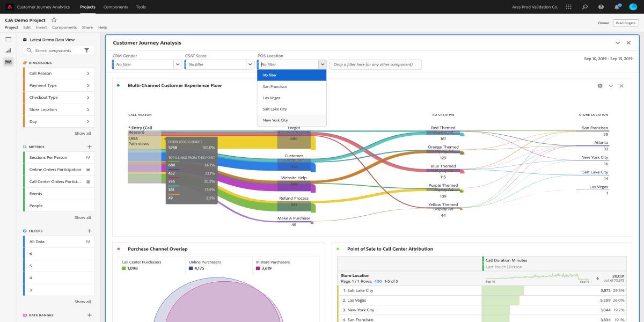The image size is (644, 322).
Task: Choose Las Vegas from POS Location list
Action: tap(292, 98)
